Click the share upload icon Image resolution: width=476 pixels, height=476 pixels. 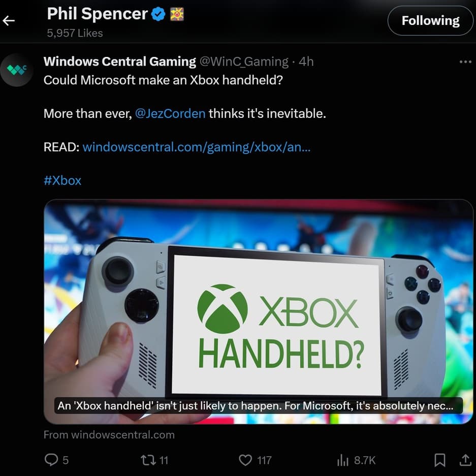pyautogui.click(x=465, y=460)
